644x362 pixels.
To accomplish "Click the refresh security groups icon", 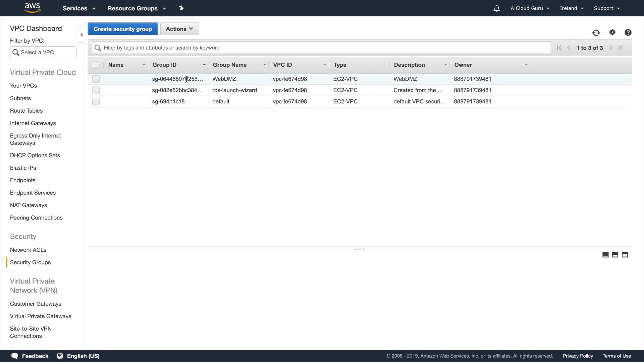I will [x=596, y=33].
